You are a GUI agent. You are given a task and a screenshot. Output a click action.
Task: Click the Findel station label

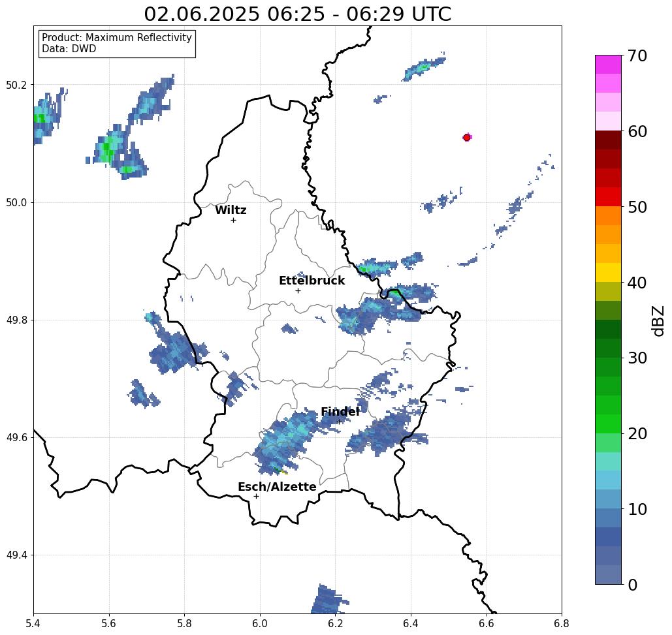click(x=340, y=412)
